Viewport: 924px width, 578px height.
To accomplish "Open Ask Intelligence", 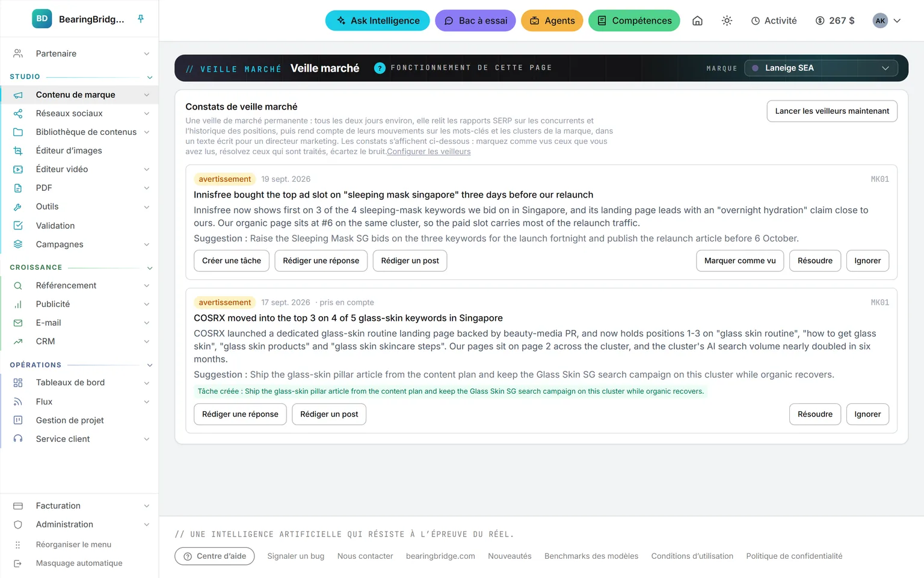I will point(378,20).
